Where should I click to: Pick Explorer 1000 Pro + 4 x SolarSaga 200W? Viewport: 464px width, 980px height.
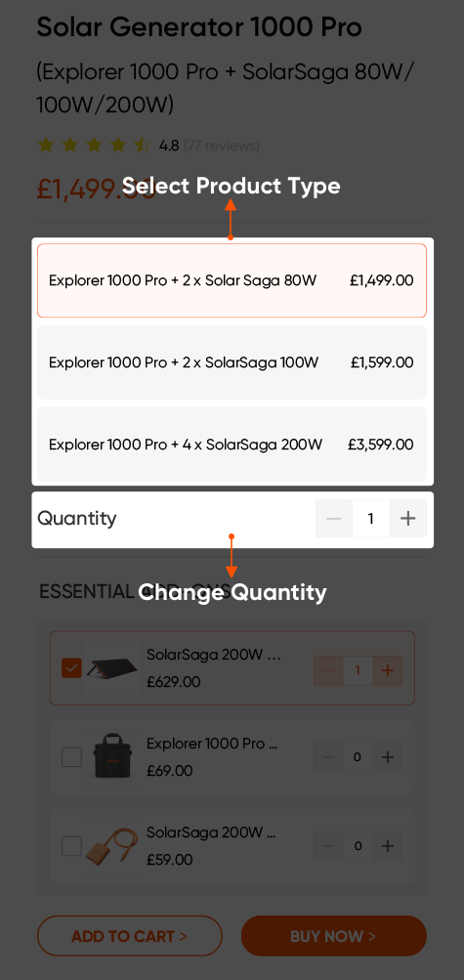(x=232, y=445)
